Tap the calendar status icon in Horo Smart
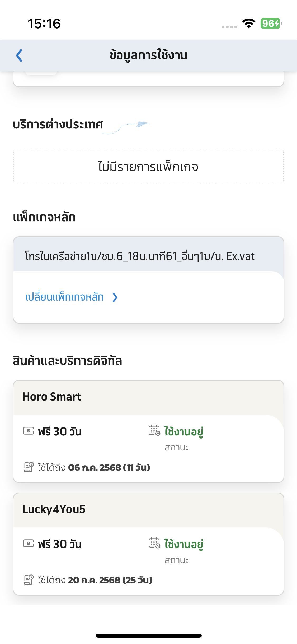The image size is (297, 644). (154, 430)
